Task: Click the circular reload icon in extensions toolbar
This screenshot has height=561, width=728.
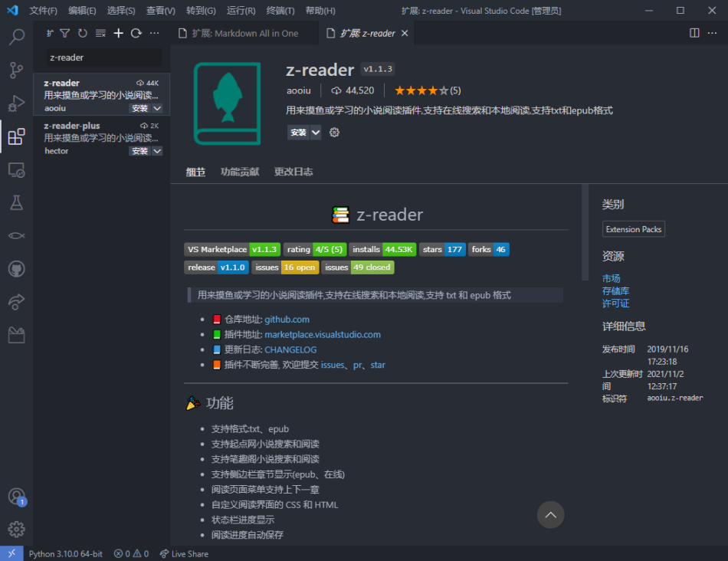Action: point(136,33)
